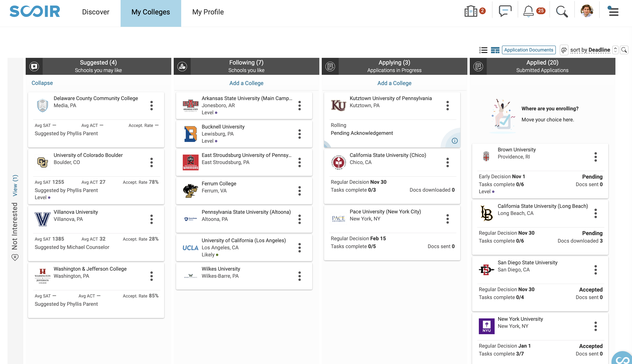This screenshot has width=632, height=364.
Task: Open Washington & Jefferson College options menu
Action: (151, 276)
